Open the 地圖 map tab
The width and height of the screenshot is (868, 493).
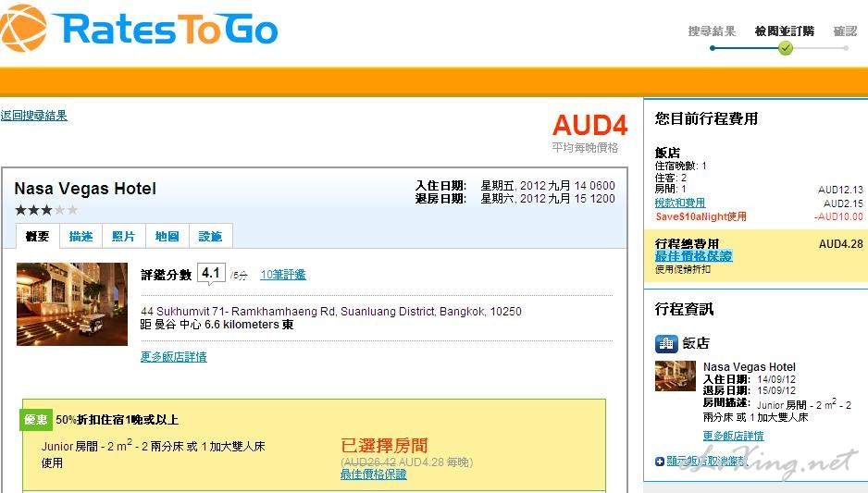167,236
